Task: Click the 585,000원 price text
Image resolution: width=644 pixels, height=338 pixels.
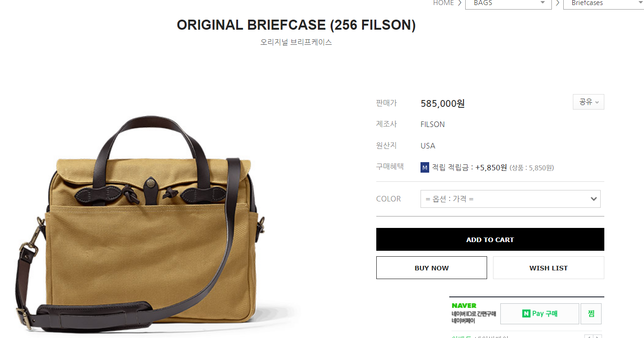Action: coord(442,104)
